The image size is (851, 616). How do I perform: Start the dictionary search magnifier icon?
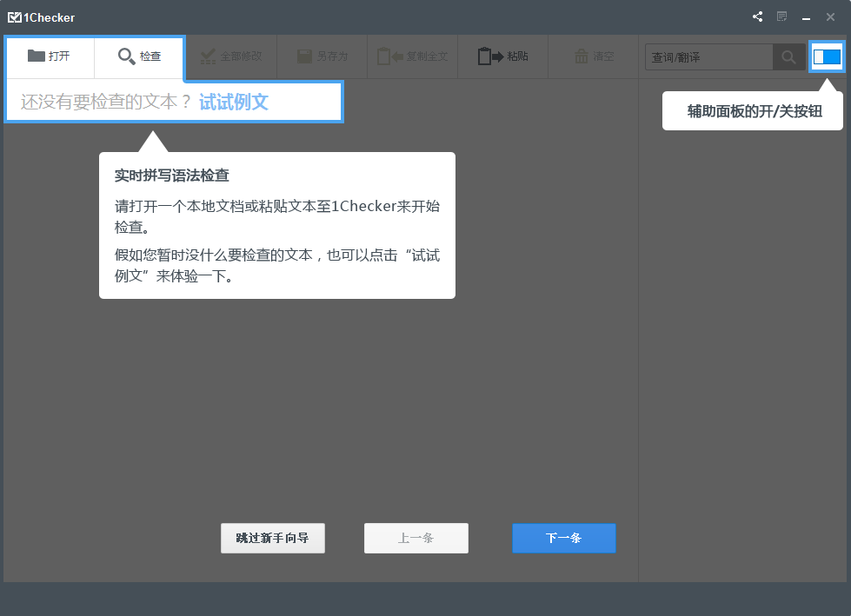point(788,56)
